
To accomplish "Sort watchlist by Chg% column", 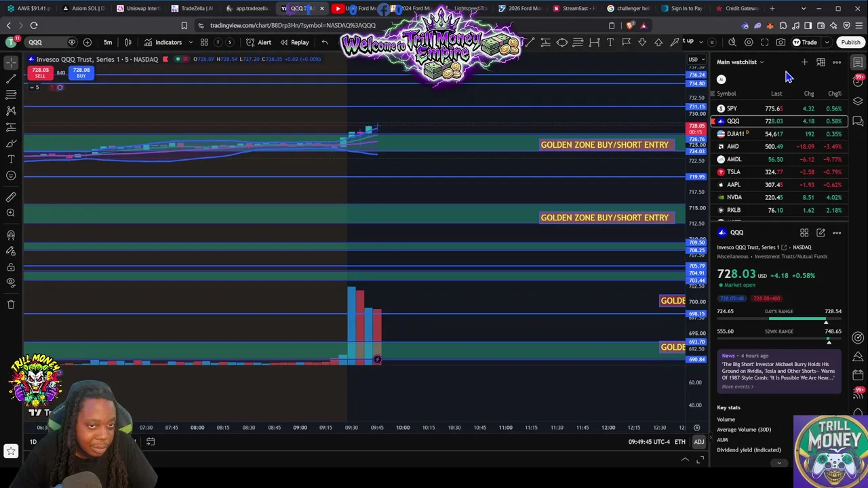I will (x=834, y=94).
